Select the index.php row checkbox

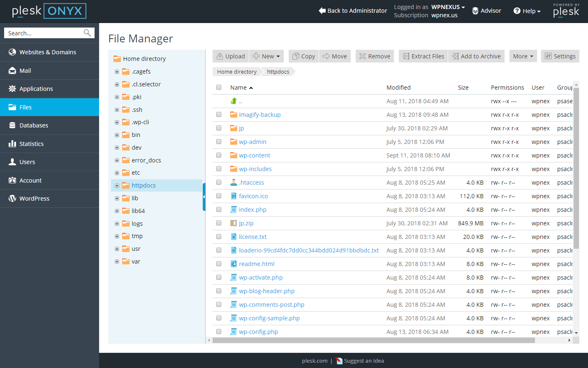point(219,210)
